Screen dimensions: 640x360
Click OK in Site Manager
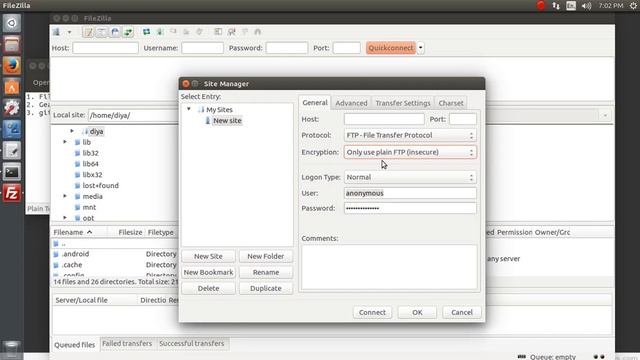[417, 312]
